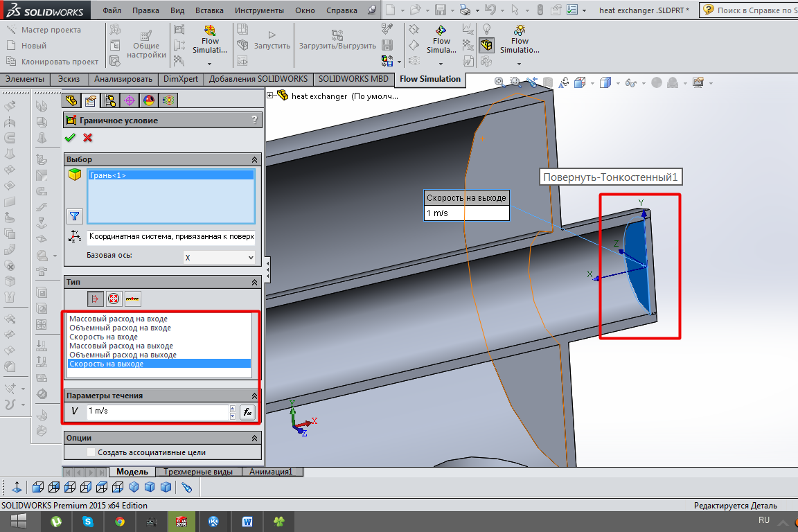The height and width of the screenshot is (532, 798).
Task: Click Клонировать проект button
Action: 53,61
